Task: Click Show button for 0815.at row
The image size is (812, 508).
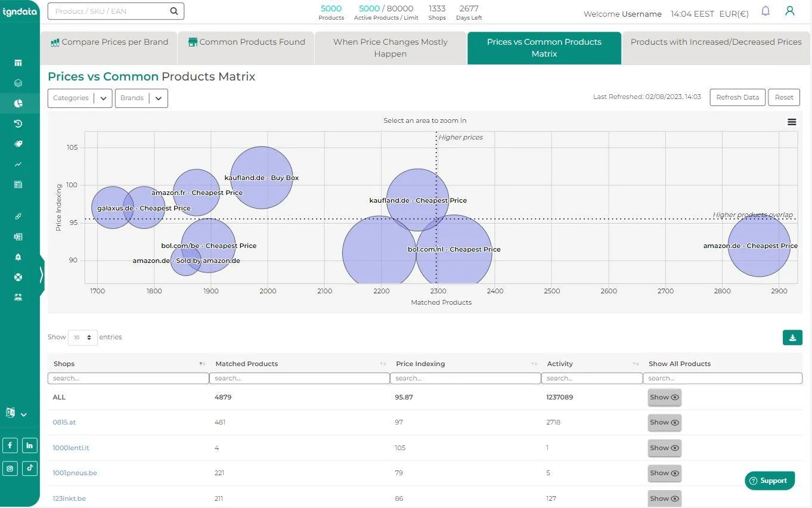Action: [x=664, y=422]
